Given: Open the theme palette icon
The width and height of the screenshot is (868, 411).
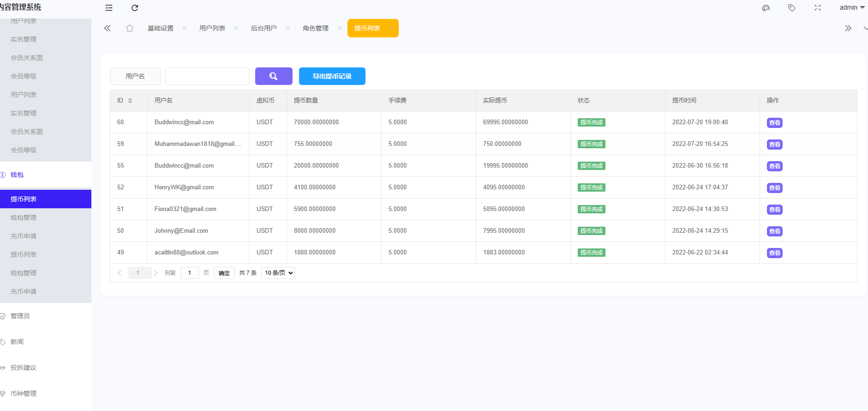Looking at the screenshot, I should click(766, 8).
